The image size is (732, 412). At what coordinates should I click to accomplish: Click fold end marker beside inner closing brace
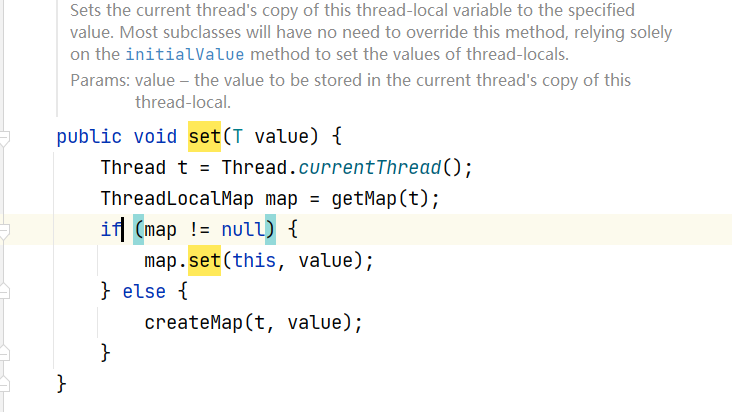pos(4,354)
